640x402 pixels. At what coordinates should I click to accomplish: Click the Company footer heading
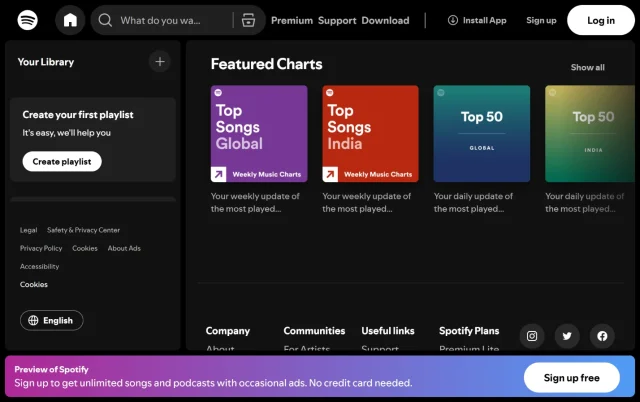pos(228,331)
